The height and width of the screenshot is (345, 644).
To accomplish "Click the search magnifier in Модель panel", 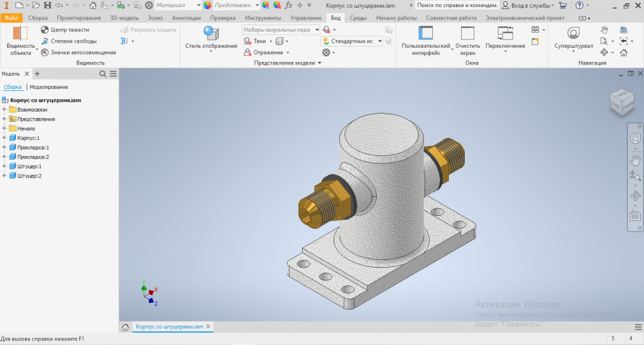I will [x=102, y=74].
